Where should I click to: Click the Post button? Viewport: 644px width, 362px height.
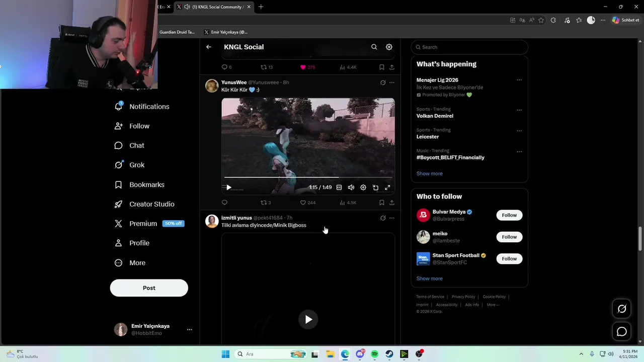[149, 288]
